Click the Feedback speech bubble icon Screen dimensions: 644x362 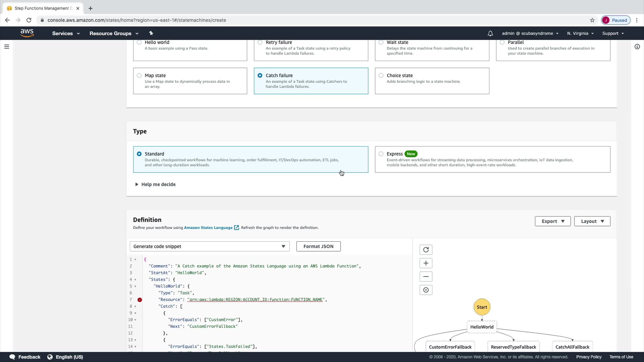click(12, 357)
